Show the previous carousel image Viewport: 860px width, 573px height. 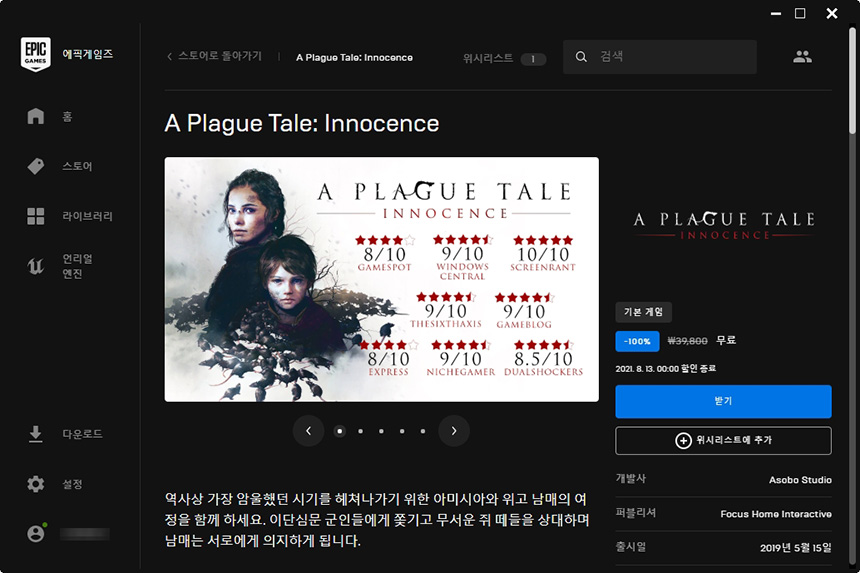(308, 431)
